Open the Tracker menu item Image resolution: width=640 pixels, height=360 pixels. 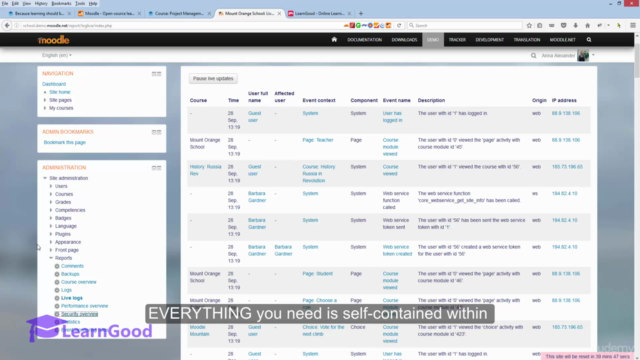tap(457, 40)
